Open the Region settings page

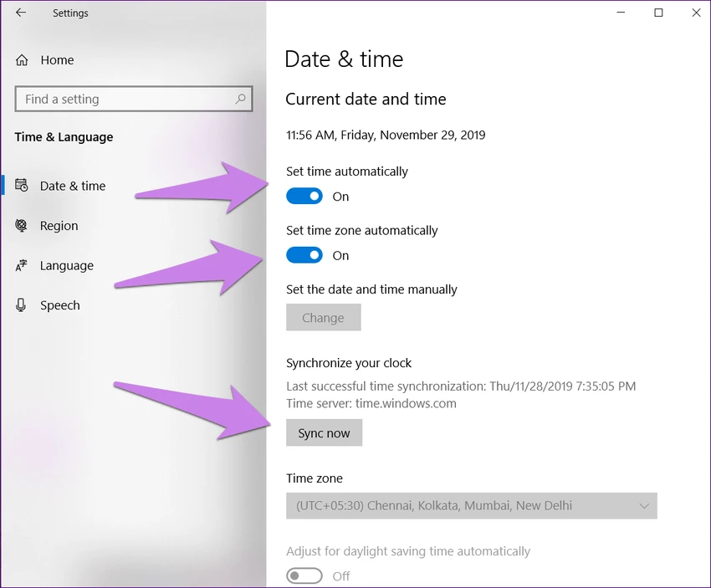[59, 226]
